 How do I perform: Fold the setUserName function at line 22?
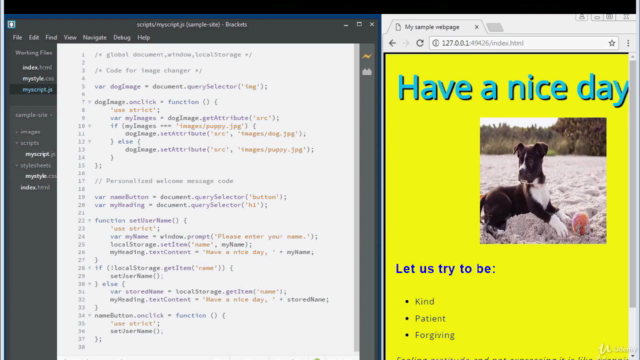[89, 220]
